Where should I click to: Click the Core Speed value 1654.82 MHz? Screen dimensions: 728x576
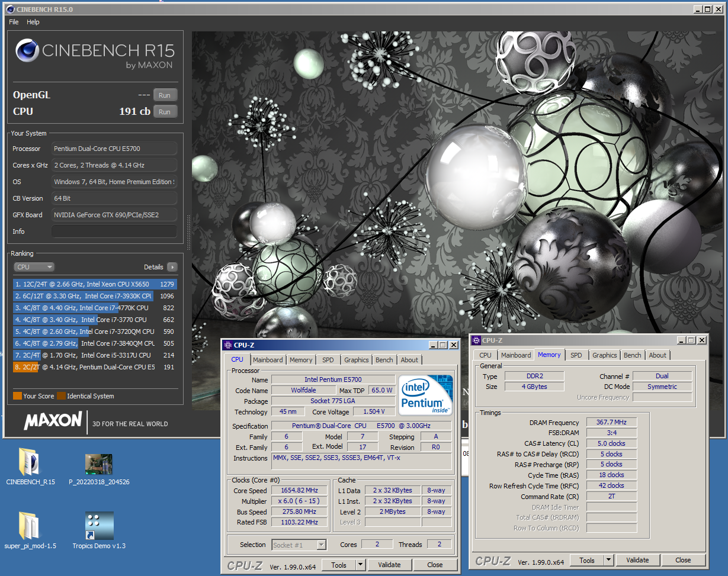300,491
